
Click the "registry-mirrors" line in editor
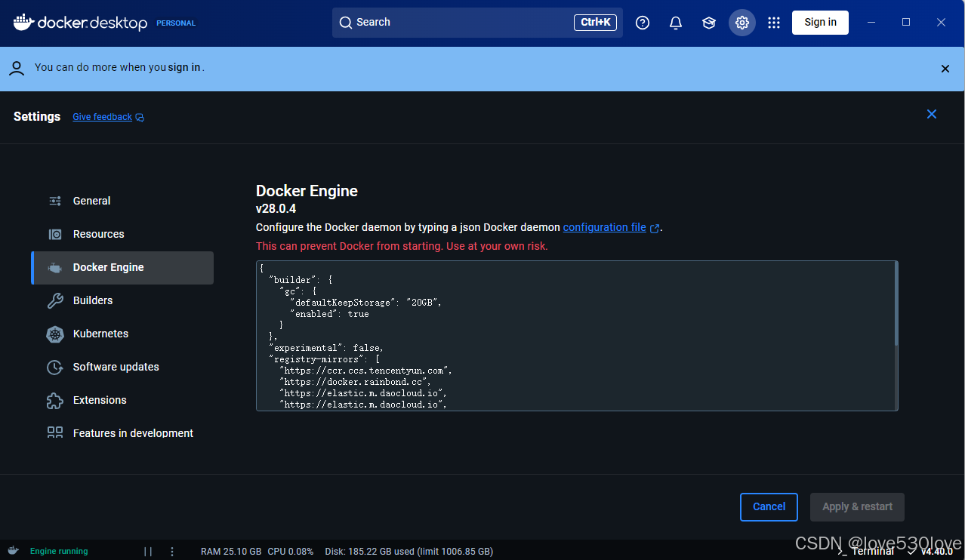coord(324,359)
